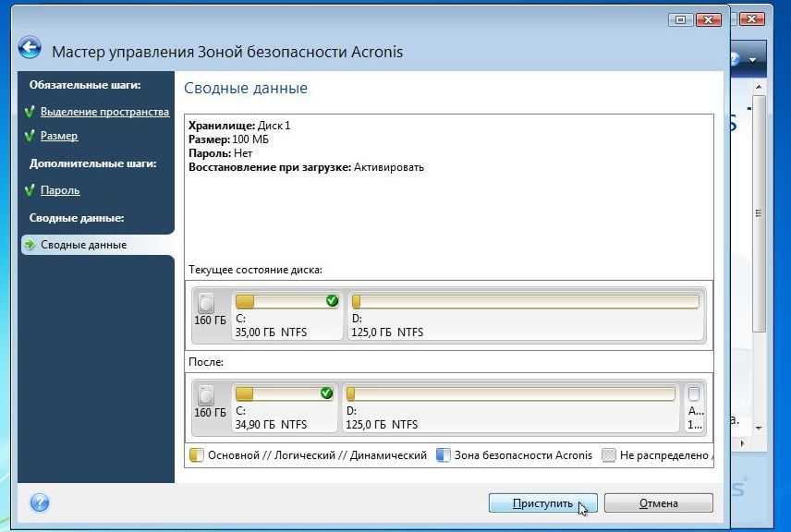This screenshot has width=791, height=532.
Task: Click the Acronis zone partition in После layout
Action: click(694, 407)
